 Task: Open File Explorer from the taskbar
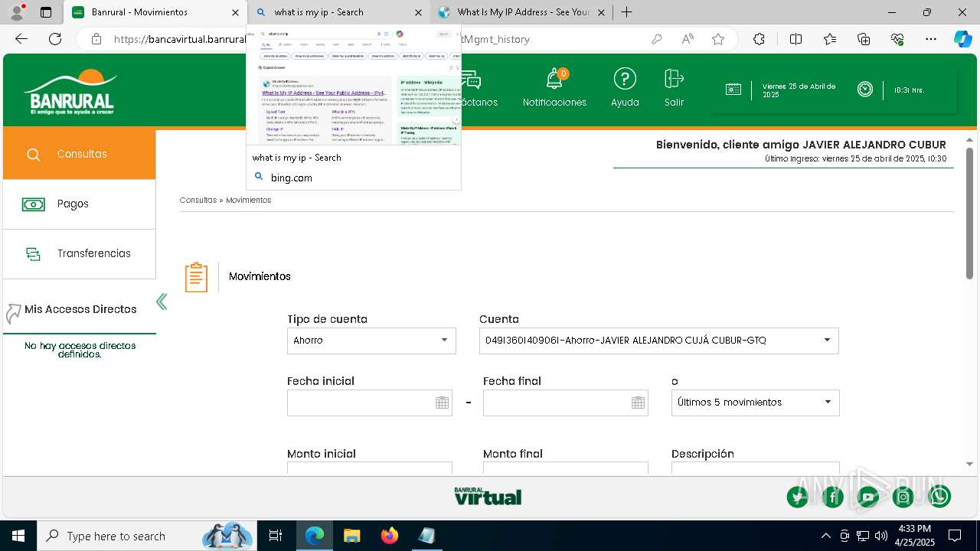point(351,536)
